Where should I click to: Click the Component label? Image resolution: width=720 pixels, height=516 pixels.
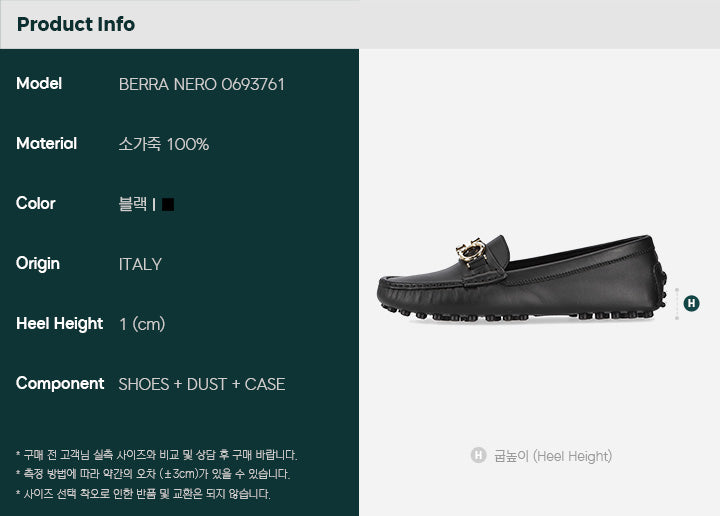[60, 384]
